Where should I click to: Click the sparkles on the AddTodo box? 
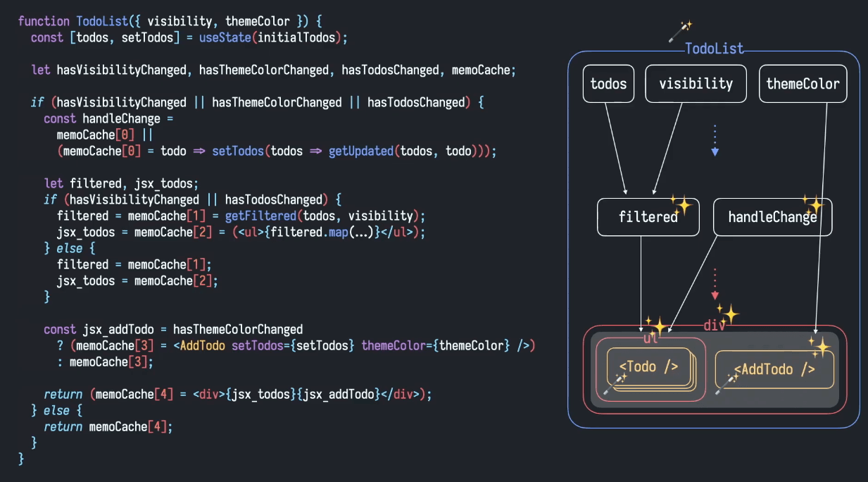(x=819, y=345)
